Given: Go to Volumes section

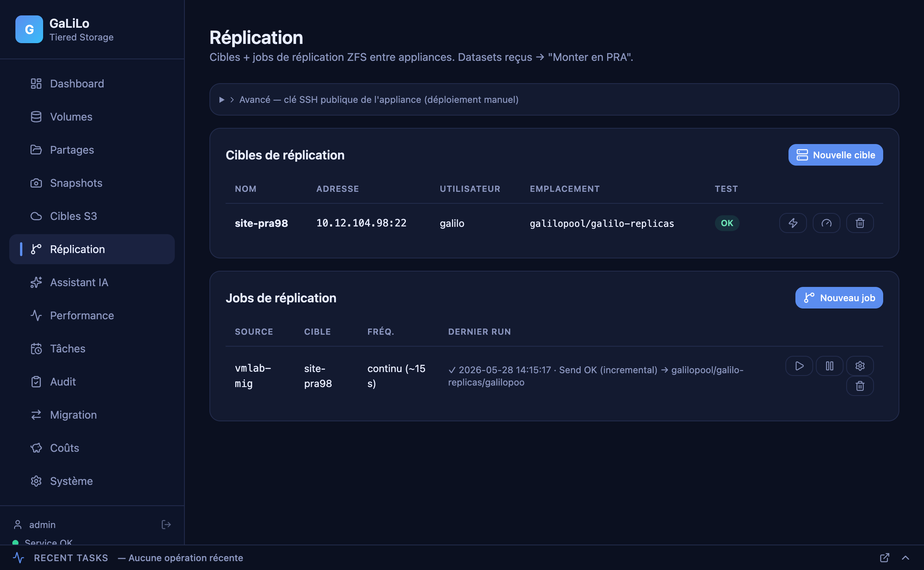Looking at the screenshot, I should tap(92, 117).
